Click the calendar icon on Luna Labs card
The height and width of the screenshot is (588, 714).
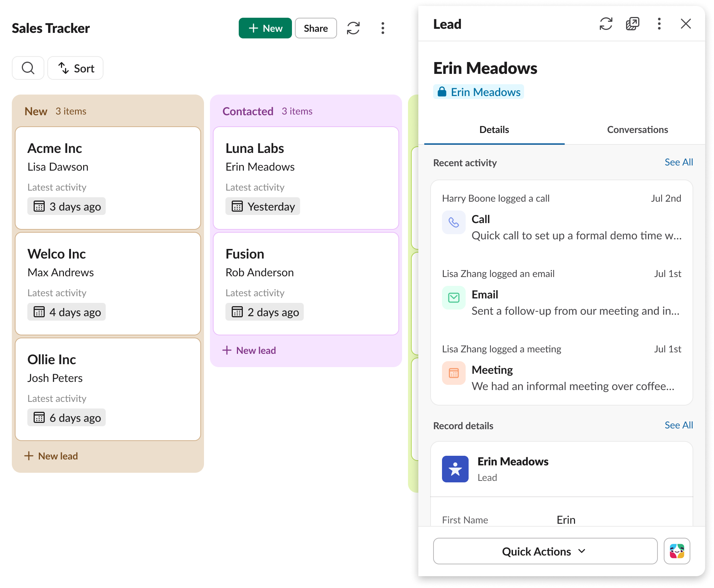237,206
